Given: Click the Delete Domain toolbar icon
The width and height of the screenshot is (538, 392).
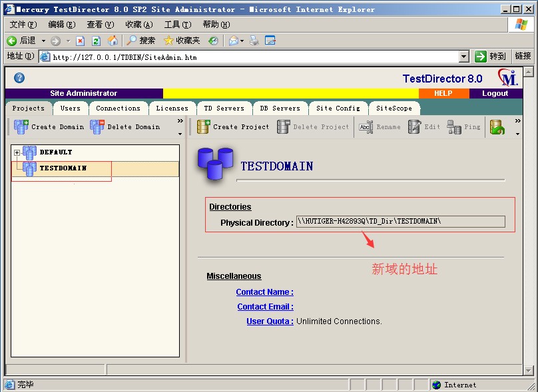Looking at the screenshot, I should (x=97, y=126).
